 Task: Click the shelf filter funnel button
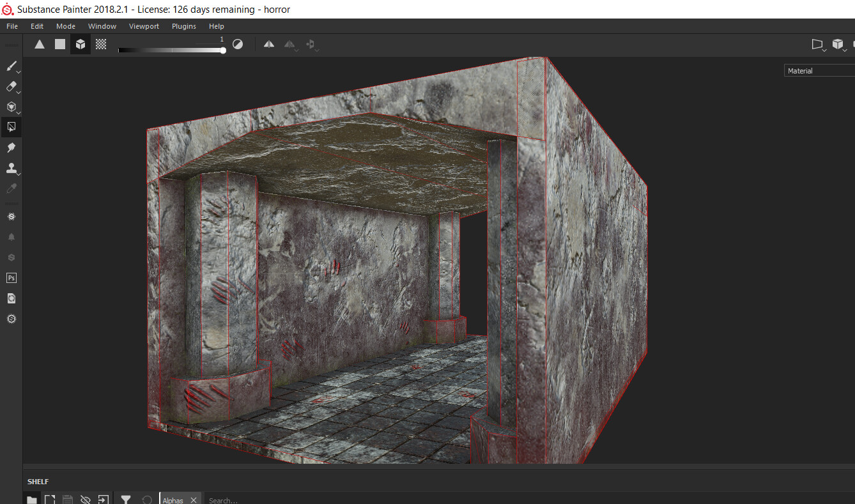point(126,500)
